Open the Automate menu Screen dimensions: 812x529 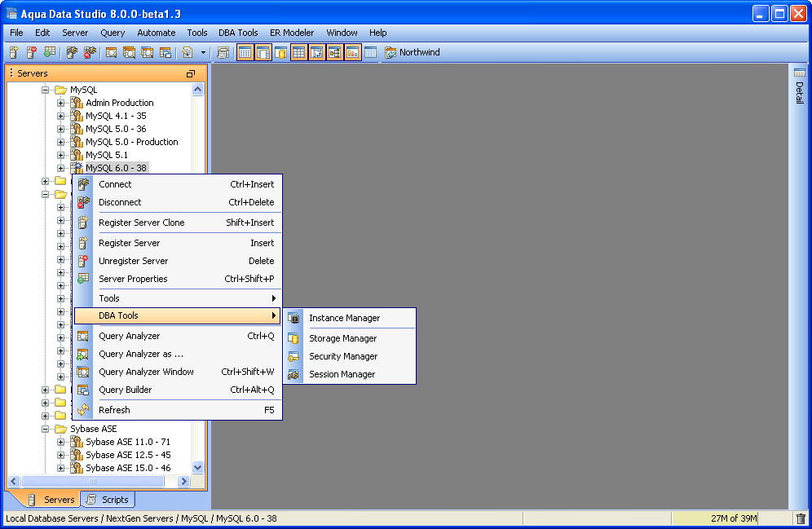click(157, 33)
